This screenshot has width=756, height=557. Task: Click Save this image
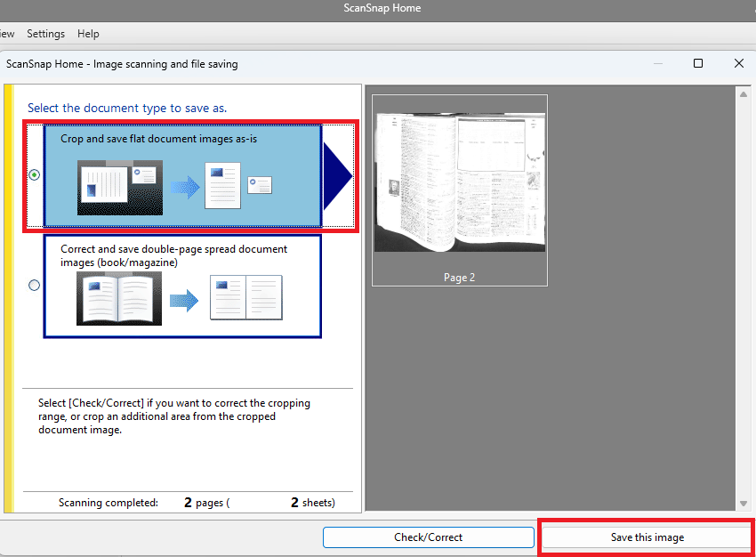coord(647,537)
